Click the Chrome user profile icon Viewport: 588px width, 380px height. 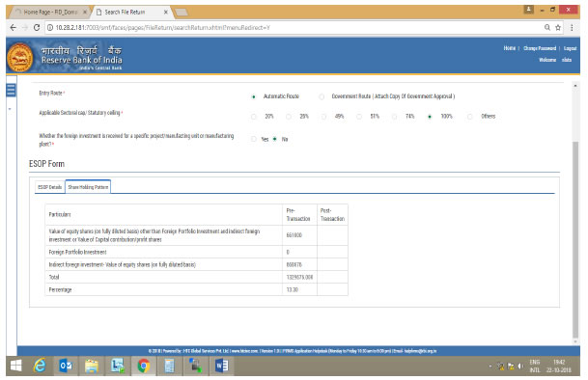[529, 10]
